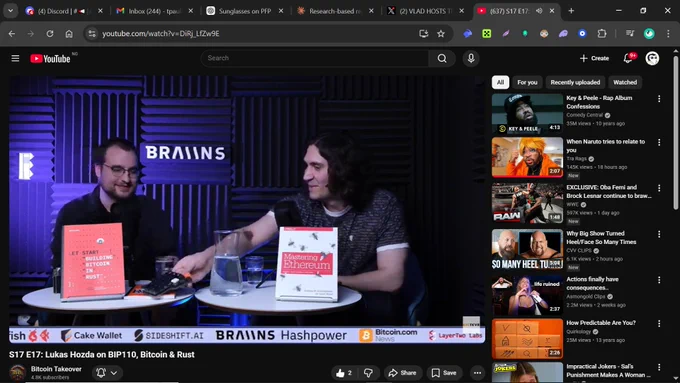The width and height of the screenshot is (680, 383).
Task: Open the YouTube guide hamburger menu
Action: 15,58
